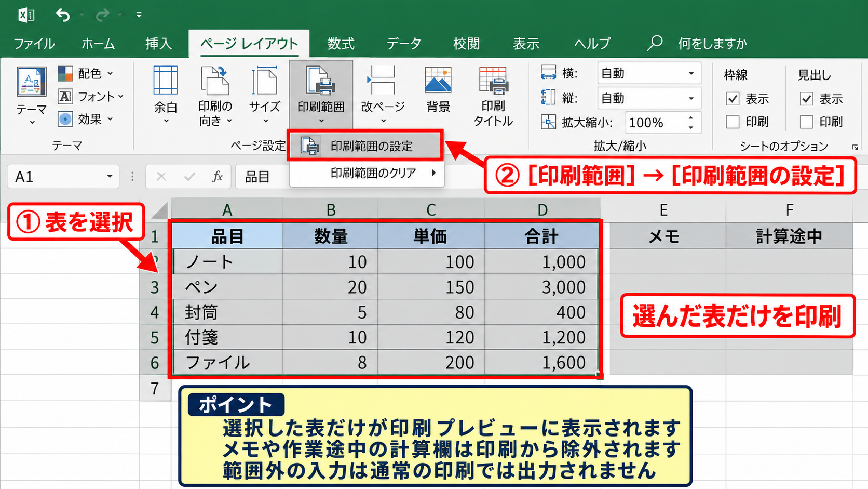Check 枠線 印刷 gridlines print checkbox
The image size is (868, 489).
(733, 122)
